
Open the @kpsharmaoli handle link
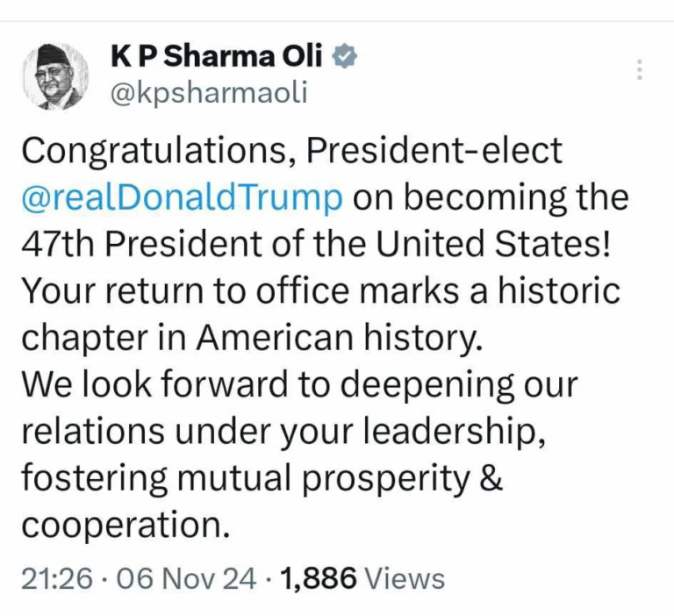click(x=209, y=93)
